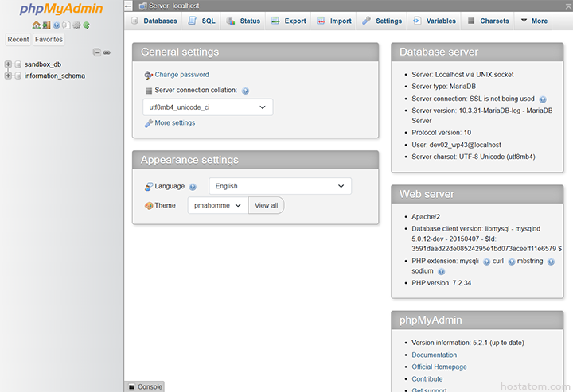
Task: Click the collapse all tree icon
Action: pyautogui.click(x=97, y=52)
